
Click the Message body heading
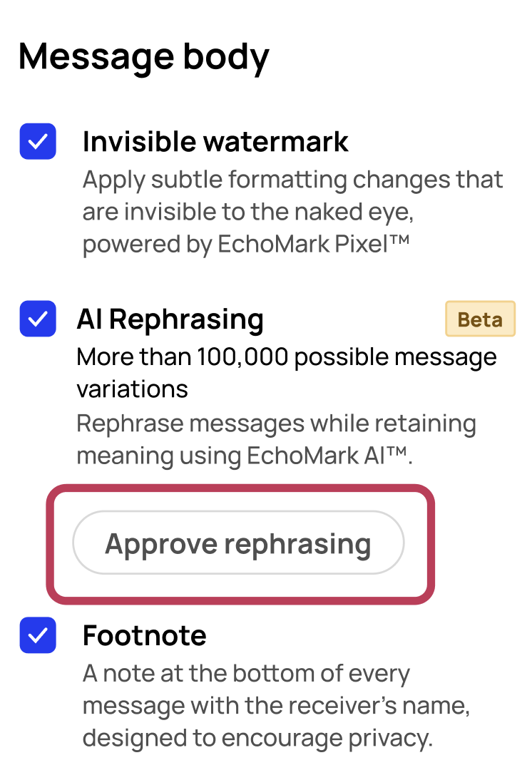pyautogui.click(x=144, y=56)
